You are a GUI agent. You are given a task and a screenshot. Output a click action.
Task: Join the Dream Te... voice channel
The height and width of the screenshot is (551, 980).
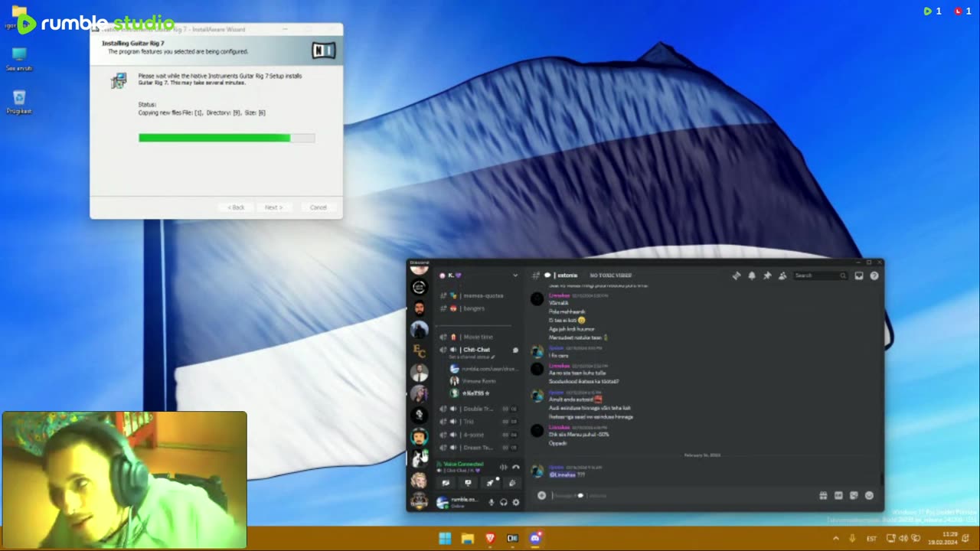479,448
